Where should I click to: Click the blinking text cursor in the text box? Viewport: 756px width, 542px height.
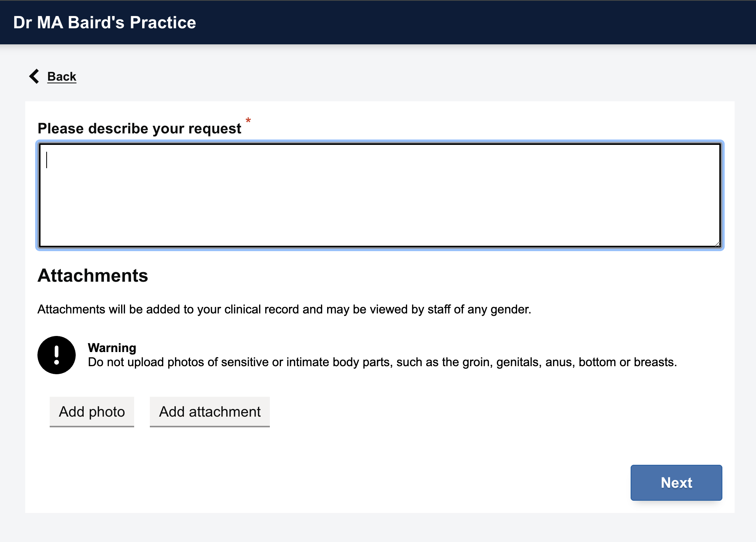click(47, 160)
